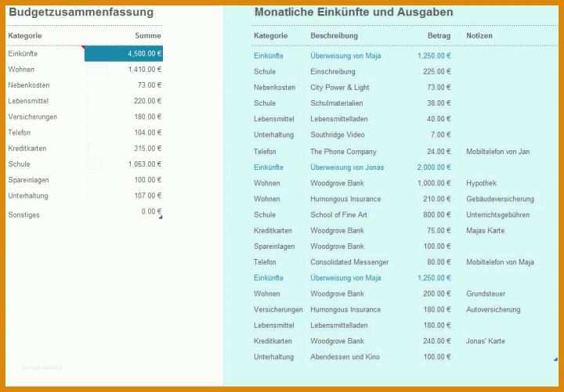Select the highlighted 4,500.00 € Einkünfte cell
The image size is (564, 392).
coord(124,53)
